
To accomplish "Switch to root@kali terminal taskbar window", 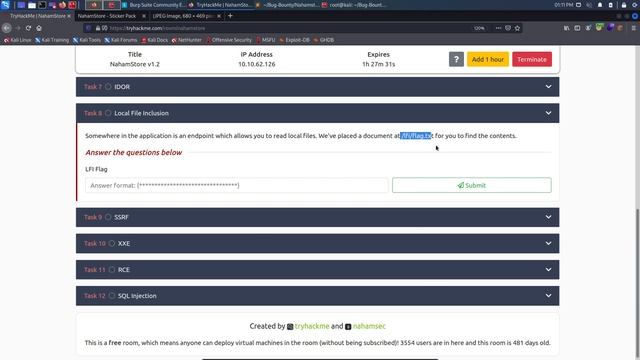I will [x=354, y=5].
